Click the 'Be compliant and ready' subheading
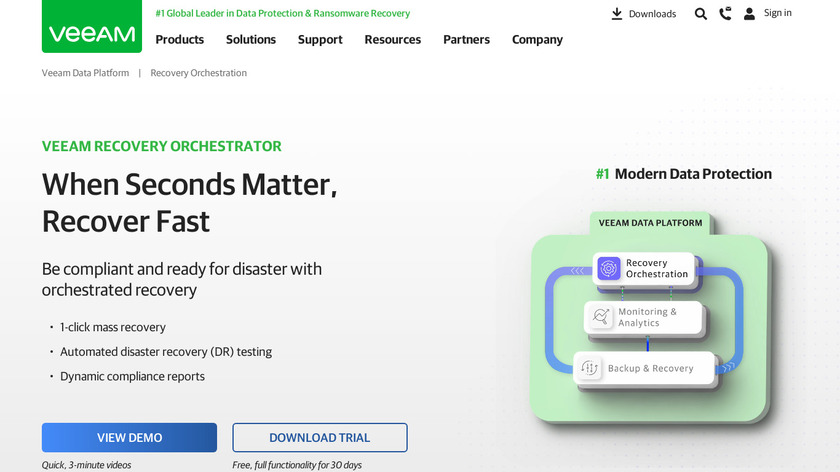 coord(182,279)
